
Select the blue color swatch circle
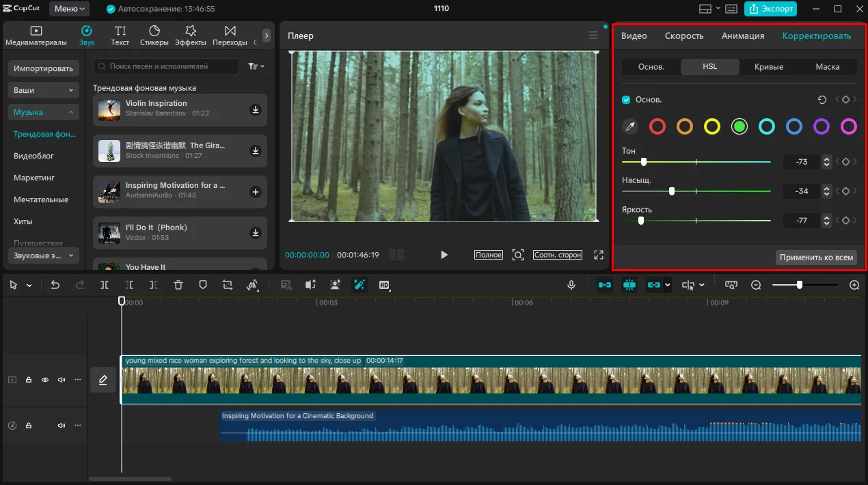point(794,126)
